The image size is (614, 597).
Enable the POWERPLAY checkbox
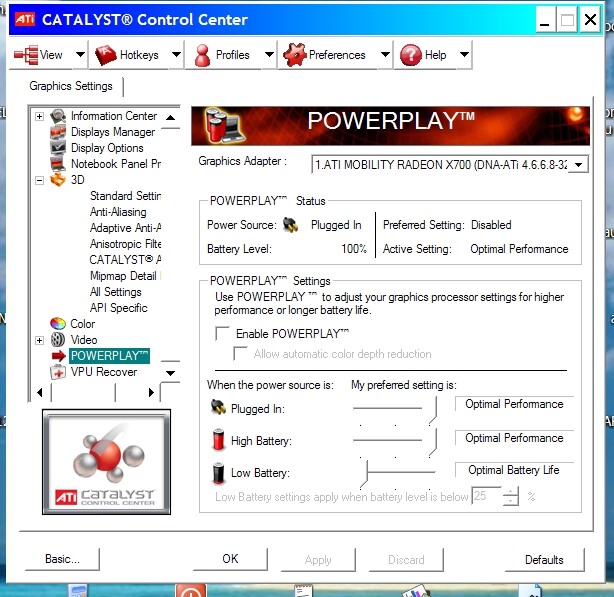pos(222,334)
